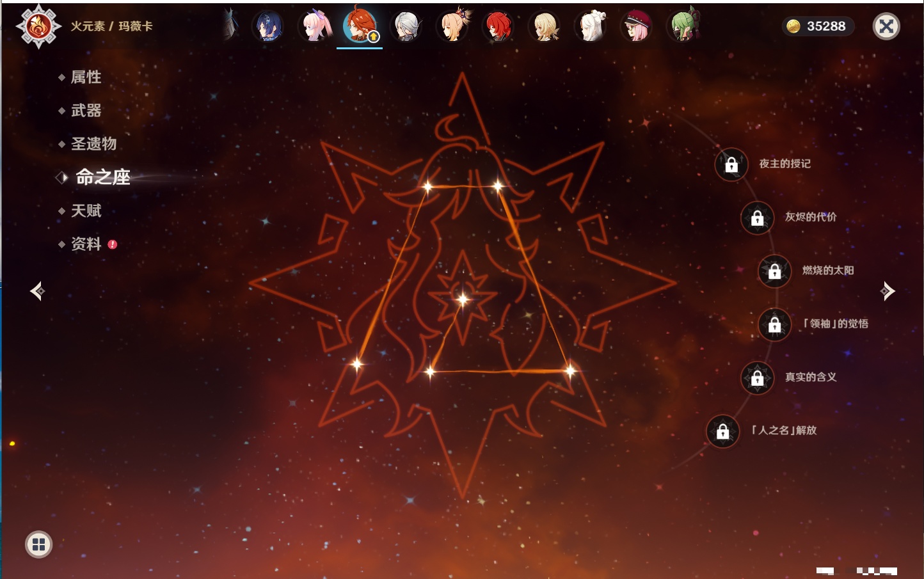Open the 武器 weapon page
Image resolution: width=924 pixels, height=579 pixels.
(x=86, y=111)
